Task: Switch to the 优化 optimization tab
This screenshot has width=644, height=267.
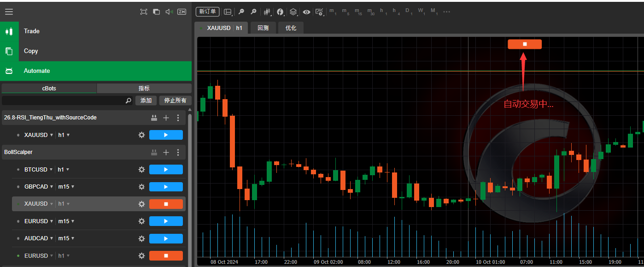Action: coord(291,28)
